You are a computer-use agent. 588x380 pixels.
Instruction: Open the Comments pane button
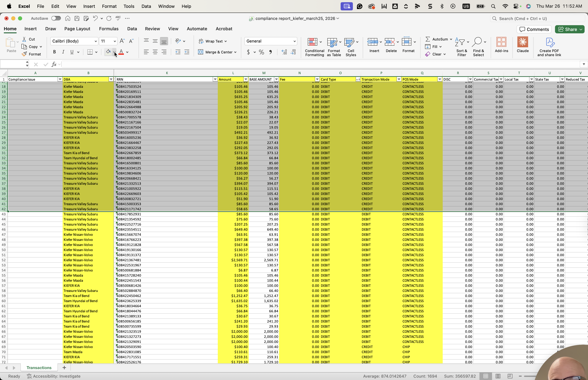pos(534,29)
